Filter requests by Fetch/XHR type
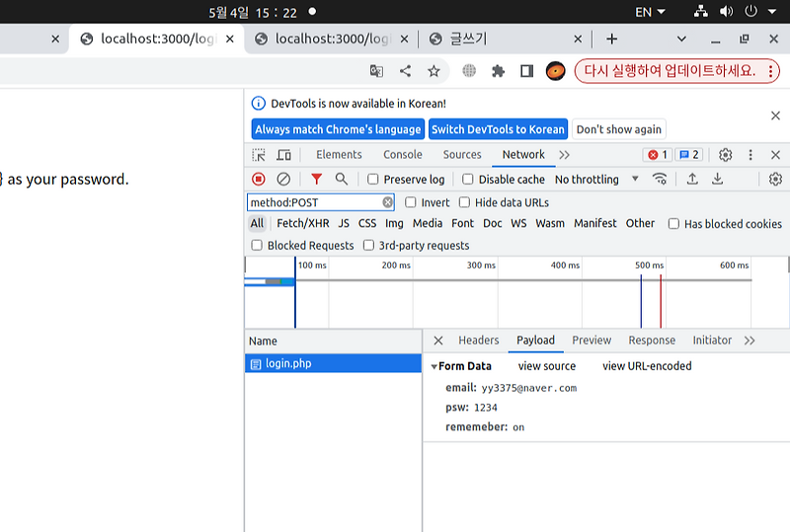This screenshot has height=532, width=790. click(x=303, y=223)
